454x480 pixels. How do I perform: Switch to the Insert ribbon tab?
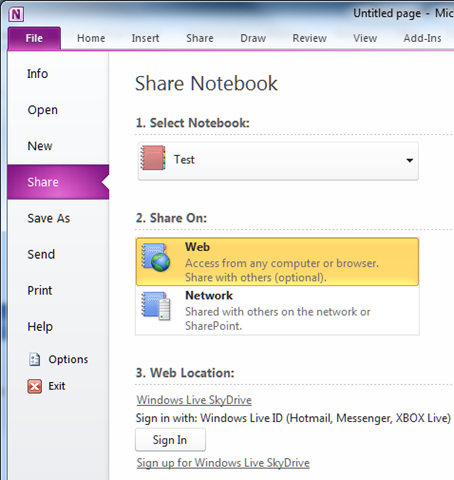pyautogui.click(x=145, y=38)
